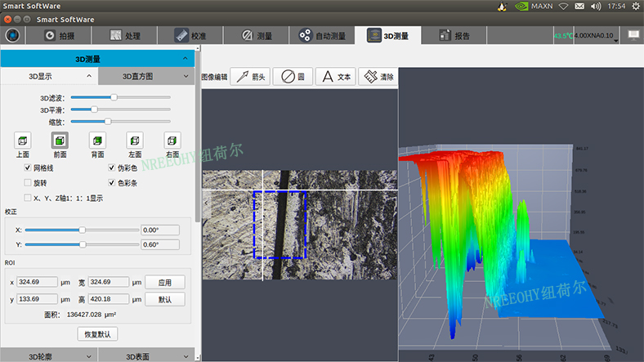
Task: Click the 自动测量 circles icon
Action: [305, 35]
